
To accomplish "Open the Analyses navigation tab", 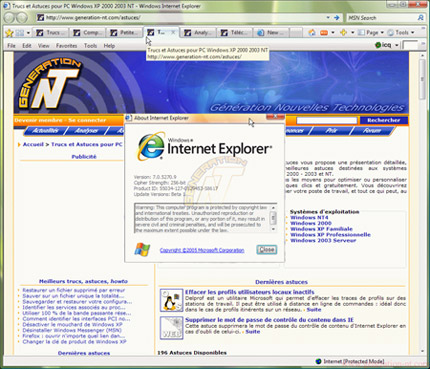I will coord(87,131).
